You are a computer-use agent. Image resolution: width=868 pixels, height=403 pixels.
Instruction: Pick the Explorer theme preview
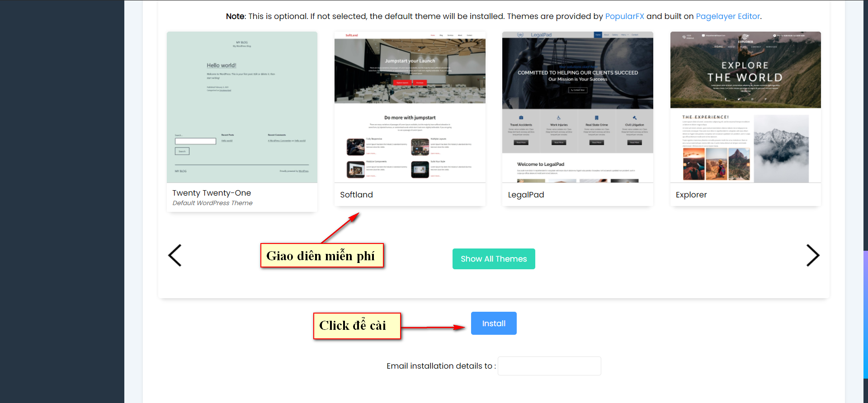click(745, 107)
